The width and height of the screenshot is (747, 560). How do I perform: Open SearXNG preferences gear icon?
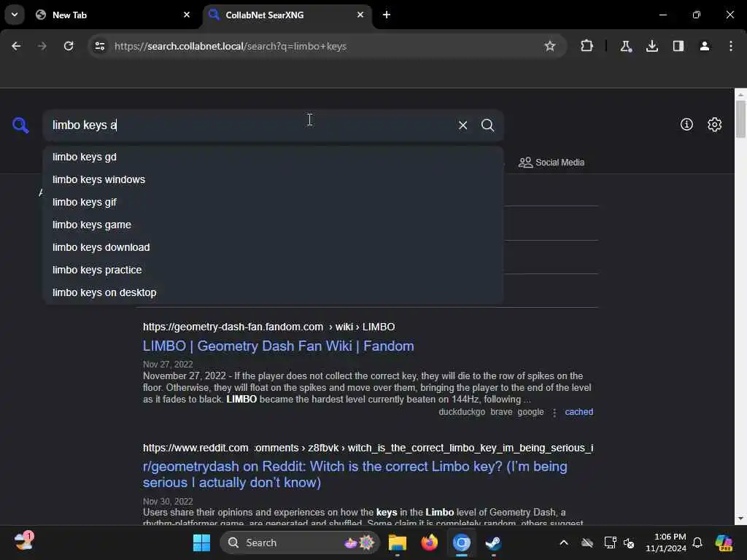click(x=715, y=124)
